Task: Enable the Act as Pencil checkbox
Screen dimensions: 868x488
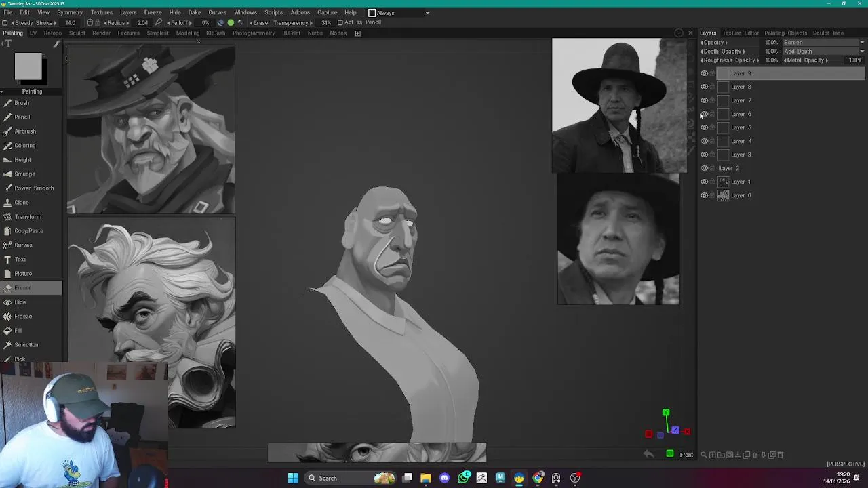Action: click(340, 22)
